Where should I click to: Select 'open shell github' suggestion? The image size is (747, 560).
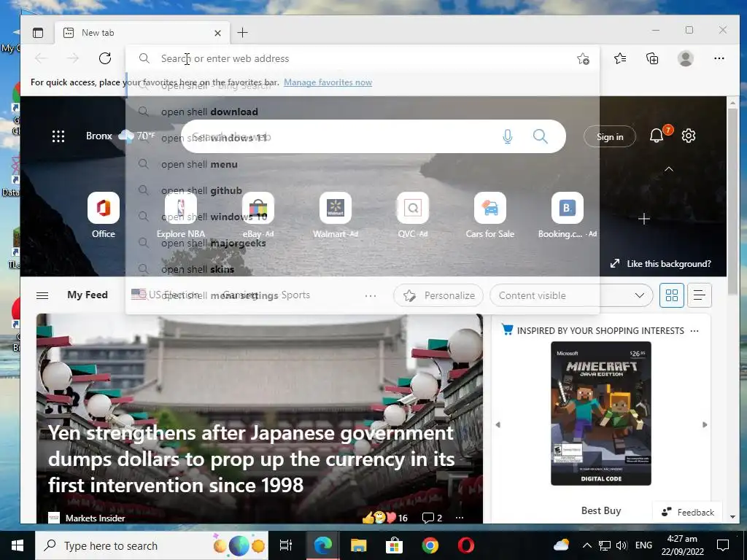point(362,190)
